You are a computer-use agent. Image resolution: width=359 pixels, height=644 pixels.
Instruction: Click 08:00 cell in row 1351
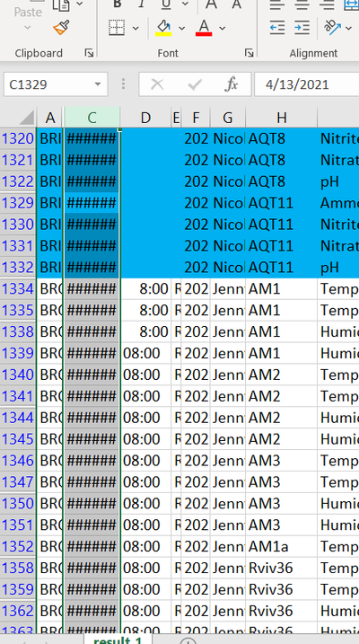pyautogui.click(x=145, y=525)
